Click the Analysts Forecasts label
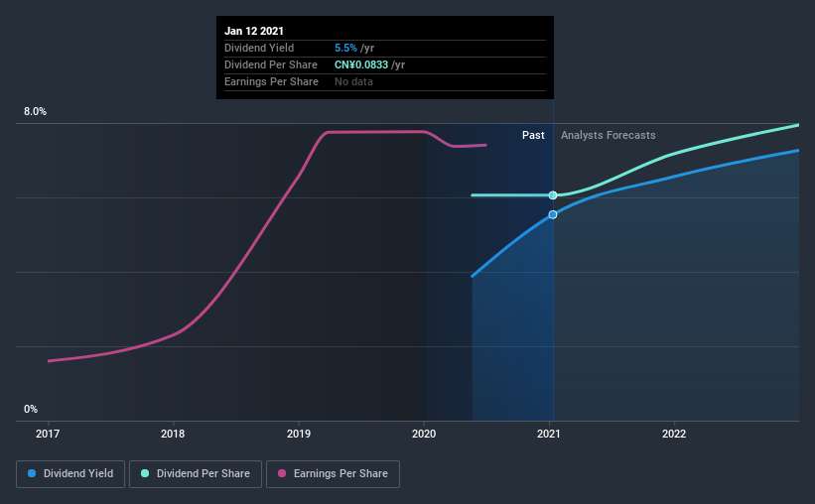 tap(609, 136)
